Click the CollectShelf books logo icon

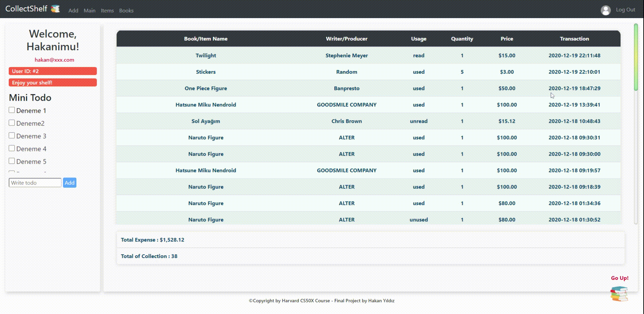55,9
